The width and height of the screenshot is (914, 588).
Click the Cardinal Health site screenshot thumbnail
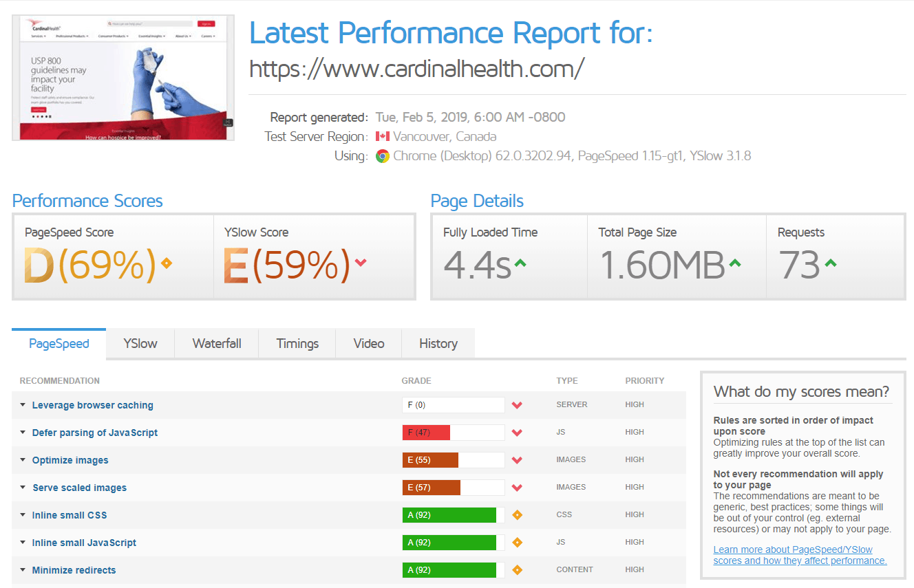[x=123, y=78]
